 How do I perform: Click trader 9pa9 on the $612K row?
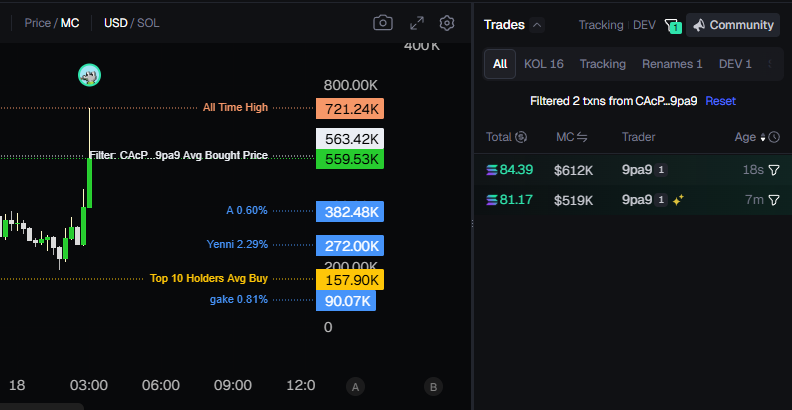637,170
